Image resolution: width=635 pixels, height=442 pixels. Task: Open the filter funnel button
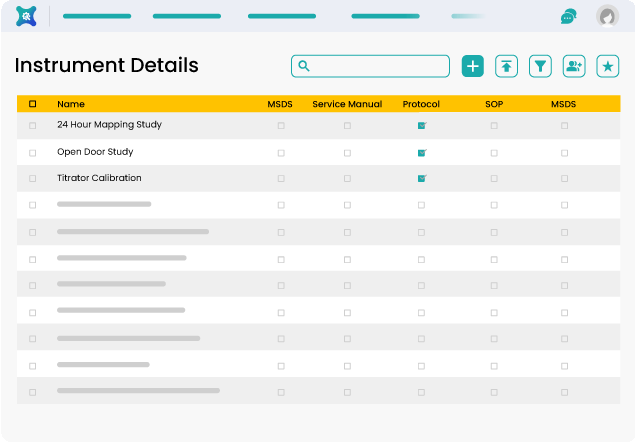[x=540, y=66]
